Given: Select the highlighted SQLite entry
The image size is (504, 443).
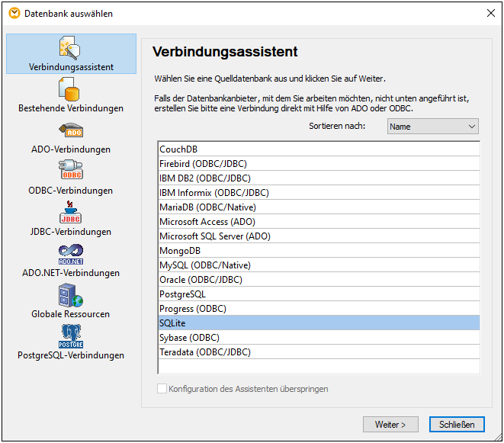Looking at the screenshot, I should coord(173,323).
